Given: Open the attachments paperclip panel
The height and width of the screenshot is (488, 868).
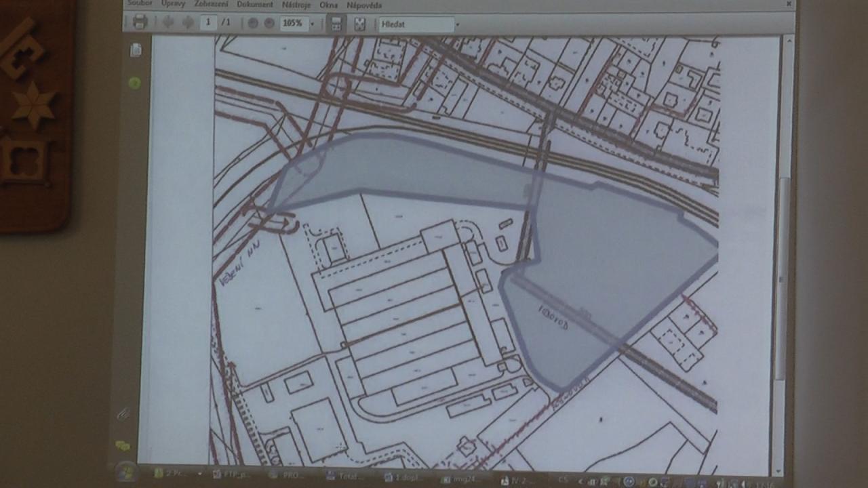Looking at the screenshot, I should click(x=123, y=413).
